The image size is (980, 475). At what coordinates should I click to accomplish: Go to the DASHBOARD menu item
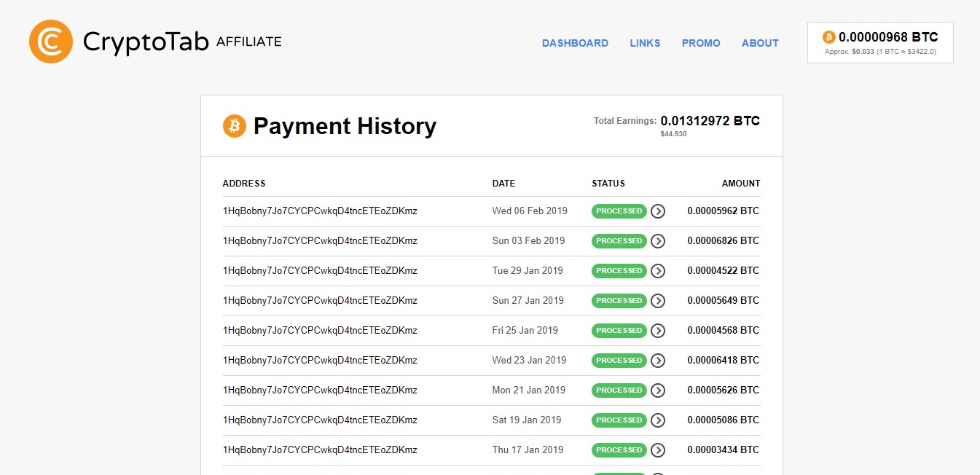(x=575, y=43)
